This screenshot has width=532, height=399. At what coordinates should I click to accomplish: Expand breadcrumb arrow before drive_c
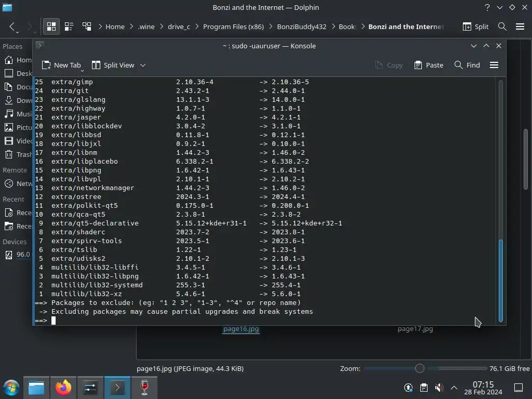point(162,26)
